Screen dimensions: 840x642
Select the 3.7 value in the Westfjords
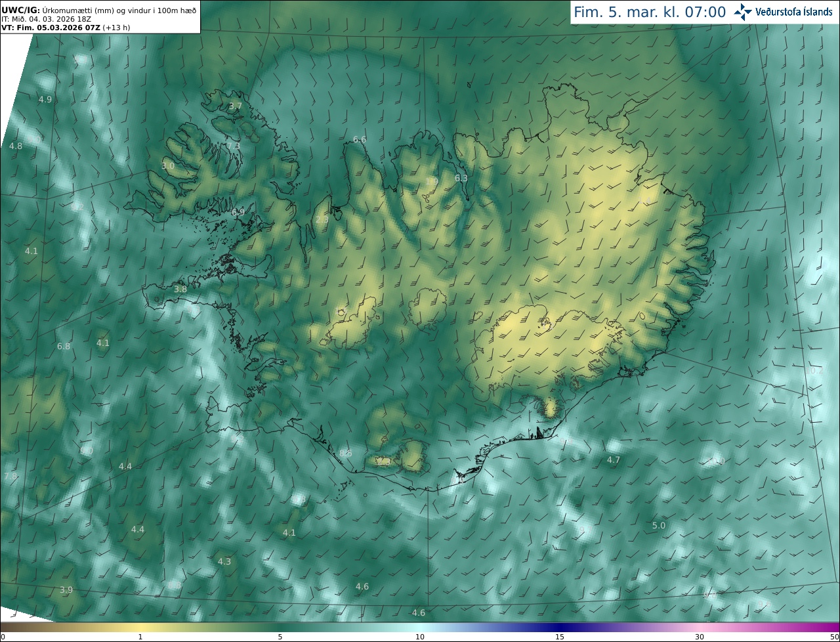236,106
